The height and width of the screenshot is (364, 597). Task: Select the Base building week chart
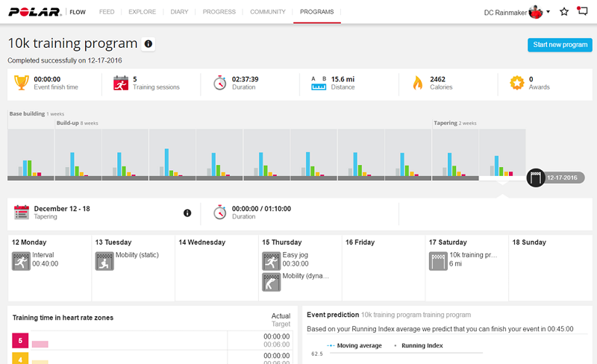(31, 154)
